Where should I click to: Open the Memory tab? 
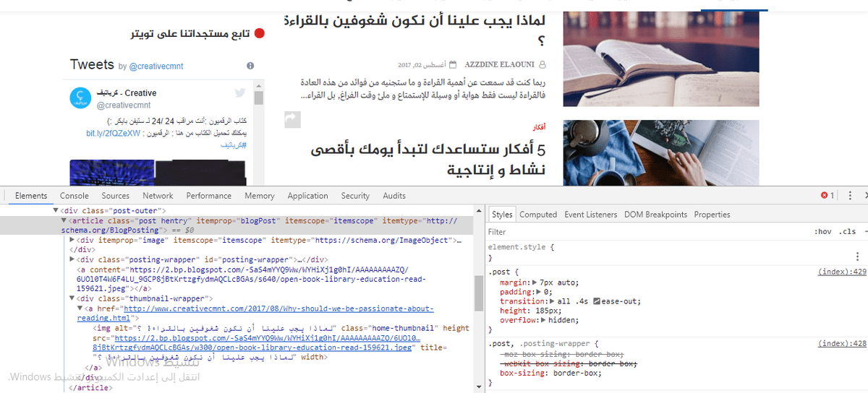[260, 196]
